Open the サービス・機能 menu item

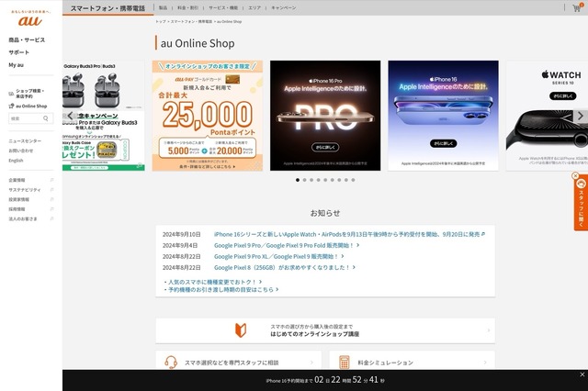coord(223,8)
